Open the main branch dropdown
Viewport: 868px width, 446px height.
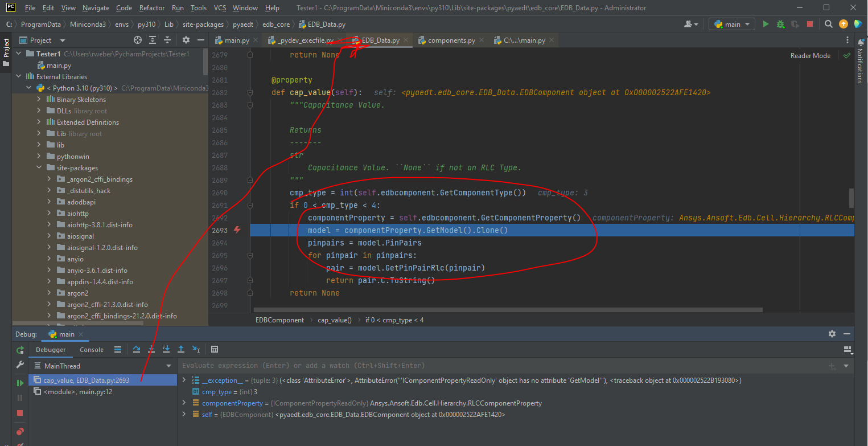point(731,24)
